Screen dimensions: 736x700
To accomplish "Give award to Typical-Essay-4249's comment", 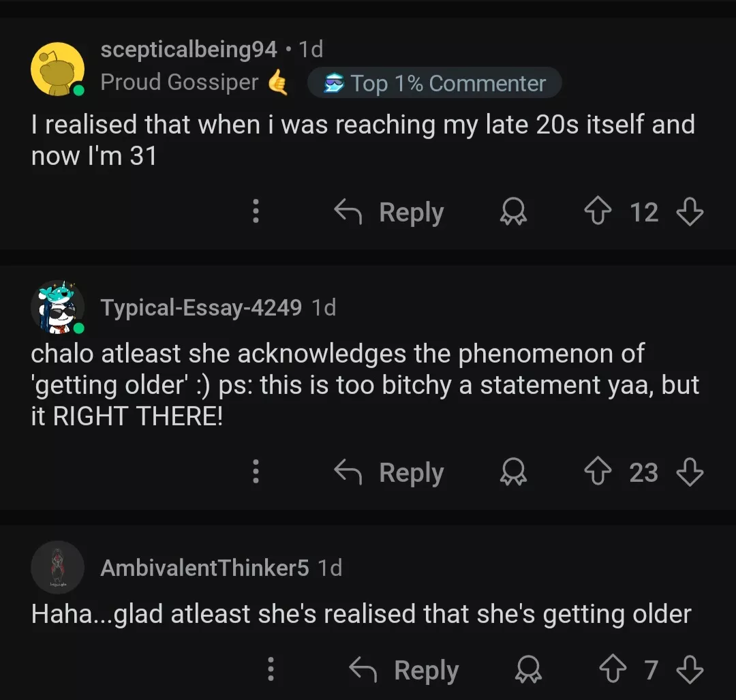I will tap(513, 472).
